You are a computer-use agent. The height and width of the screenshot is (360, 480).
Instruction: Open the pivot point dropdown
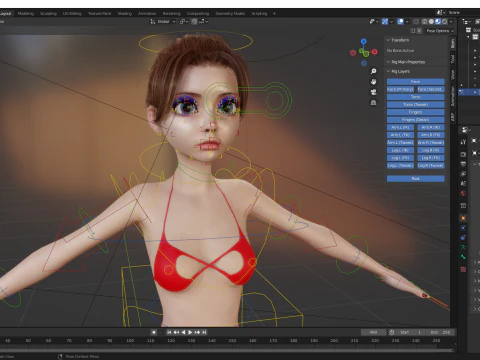click(x=184, y=22)
